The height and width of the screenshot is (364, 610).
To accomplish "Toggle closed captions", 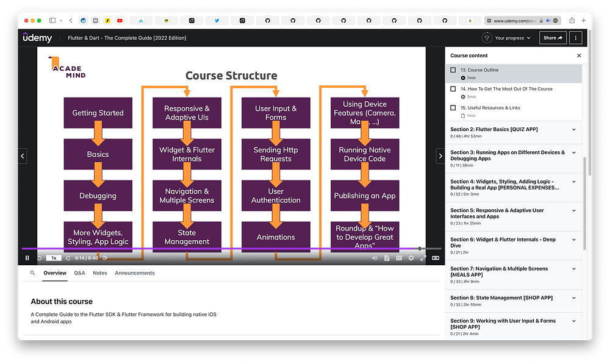I will tap(399, 258).
